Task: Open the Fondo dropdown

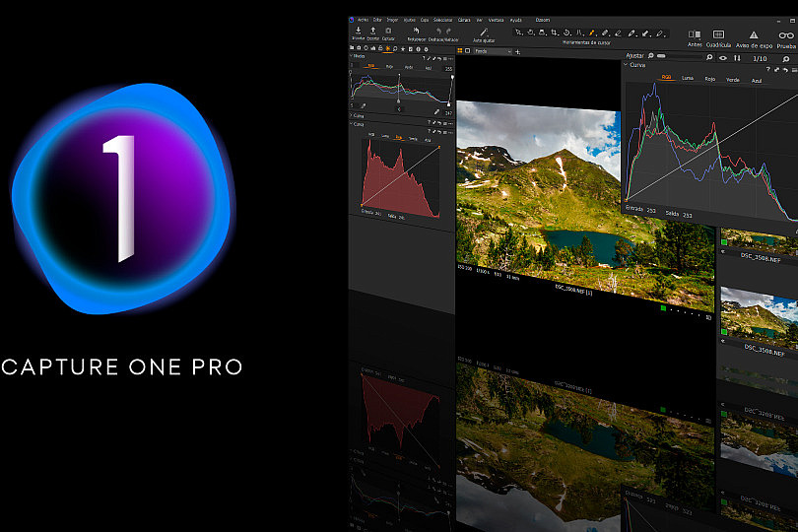Action: [494, 51]
